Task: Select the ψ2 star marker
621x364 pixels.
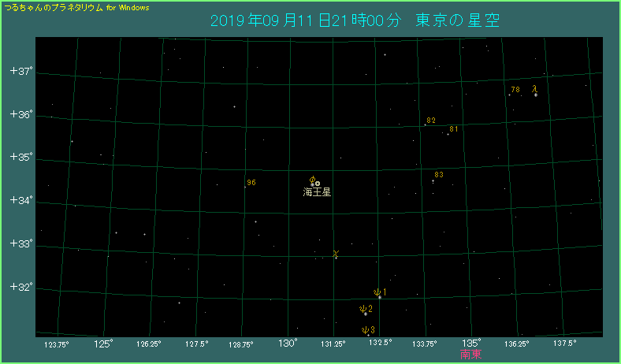Action: 366,314
